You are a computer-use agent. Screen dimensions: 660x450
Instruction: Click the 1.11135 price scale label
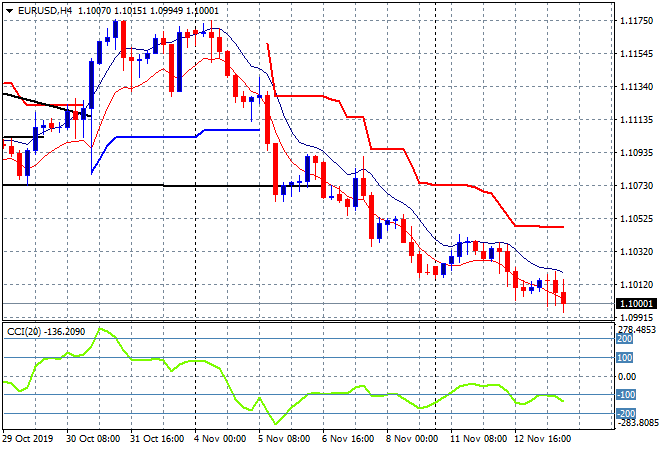[637, 120]
